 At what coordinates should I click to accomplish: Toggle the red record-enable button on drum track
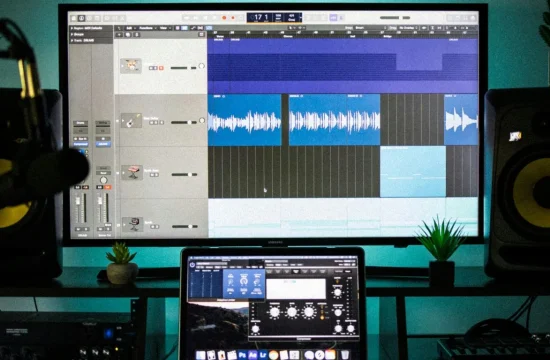(x=161, y=68)
